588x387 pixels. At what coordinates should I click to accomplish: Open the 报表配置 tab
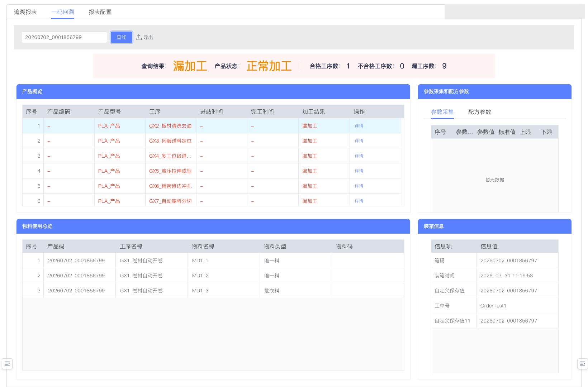click(100, 12)
